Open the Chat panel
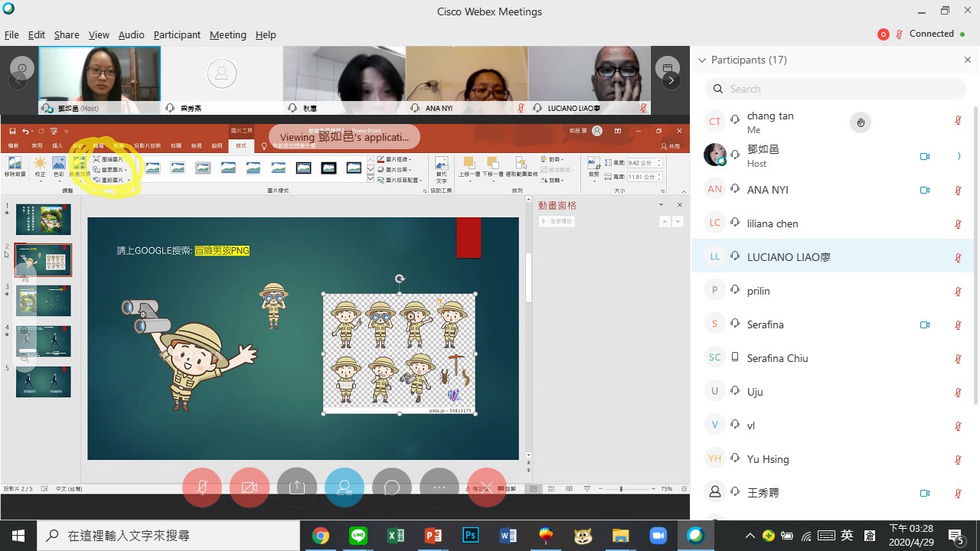 pyautogui.click(x=392, y=487)
